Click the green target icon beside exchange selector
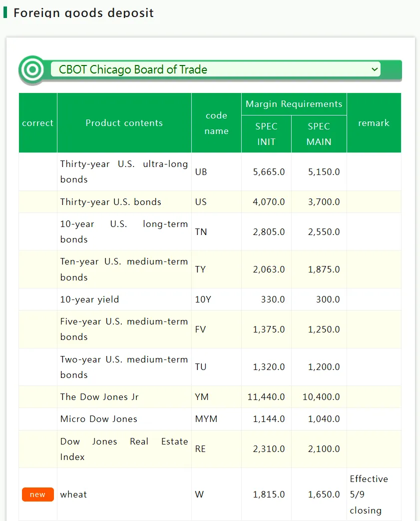This screenshot has width=420, height=521. (x=32, y=70)
